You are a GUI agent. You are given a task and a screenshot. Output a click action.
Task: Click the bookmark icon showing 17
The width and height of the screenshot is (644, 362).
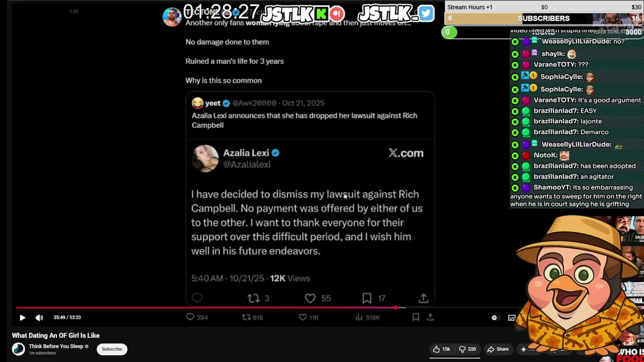coord(367,298)
